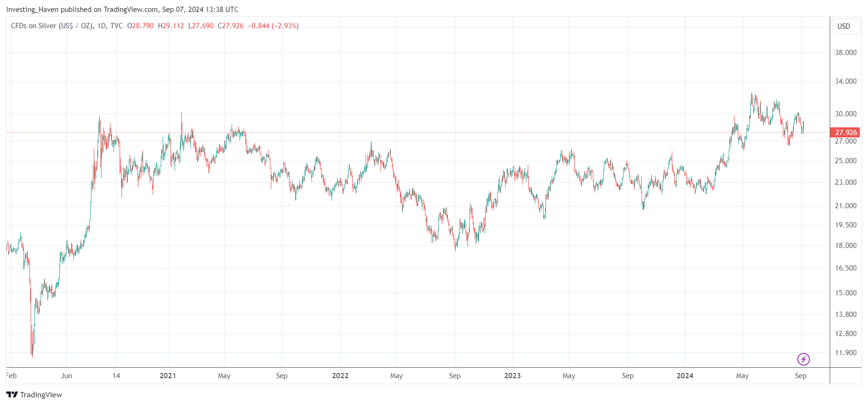Click the 2021 label on the time axis
Screen dimensions: 868x405
[x=168, y=376]
